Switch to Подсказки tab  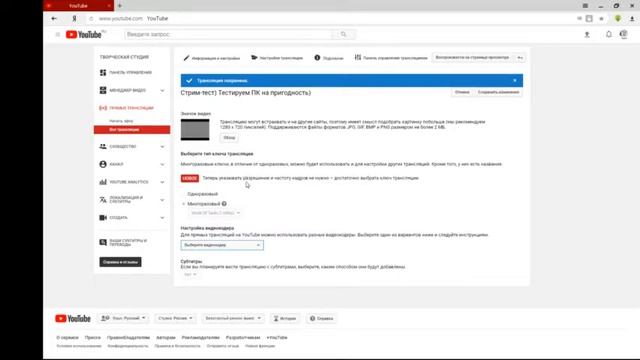click(x=329, y=58)
